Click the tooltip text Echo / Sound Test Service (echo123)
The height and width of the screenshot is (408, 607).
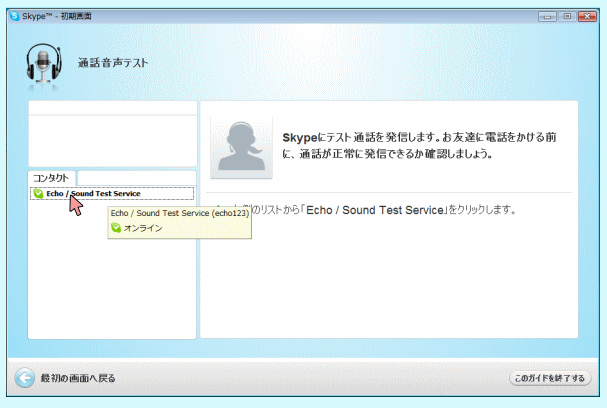(180, 213)
